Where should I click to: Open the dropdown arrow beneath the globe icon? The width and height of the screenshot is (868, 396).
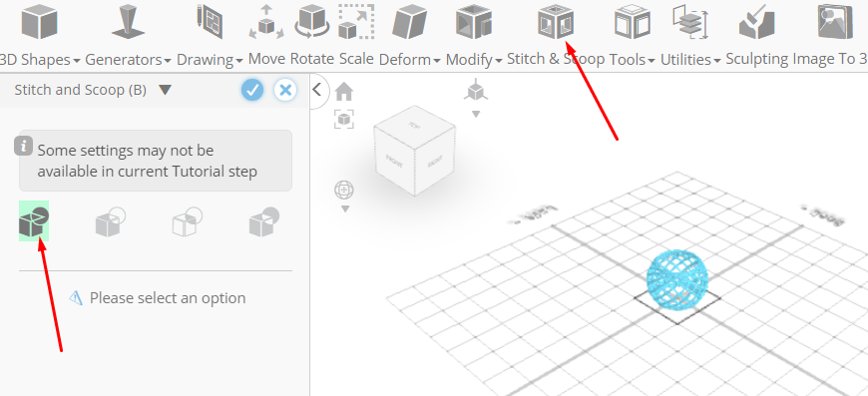pyautogui.click(x=345, y=209)
